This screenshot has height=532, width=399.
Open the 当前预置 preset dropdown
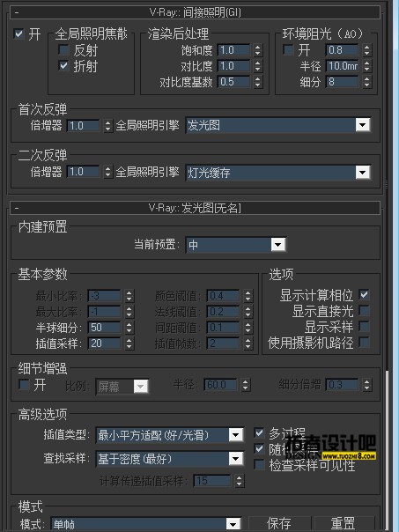235,244
